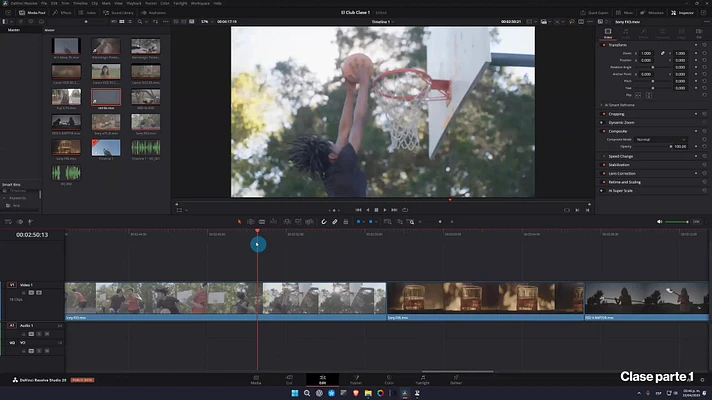Open File Explorer in Windows taskbar

pyautogui.click(x=368, y=393)
